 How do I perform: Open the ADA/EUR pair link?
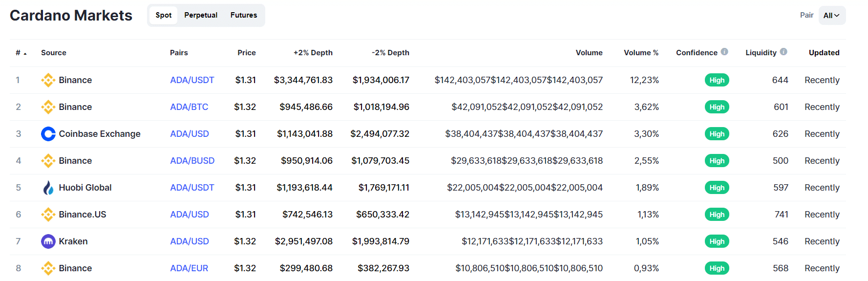[189, 268]
